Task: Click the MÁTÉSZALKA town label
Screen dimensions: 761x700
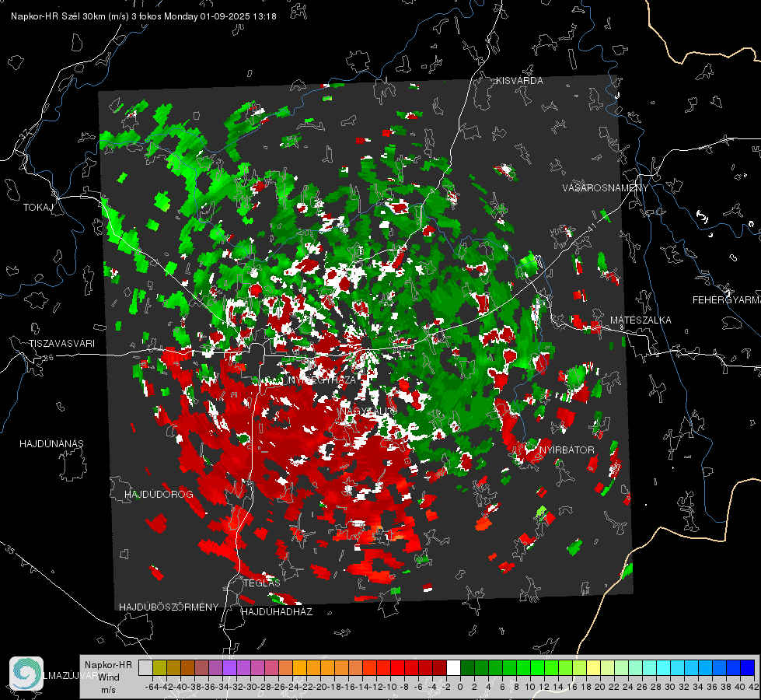Action: coord(641,320)
